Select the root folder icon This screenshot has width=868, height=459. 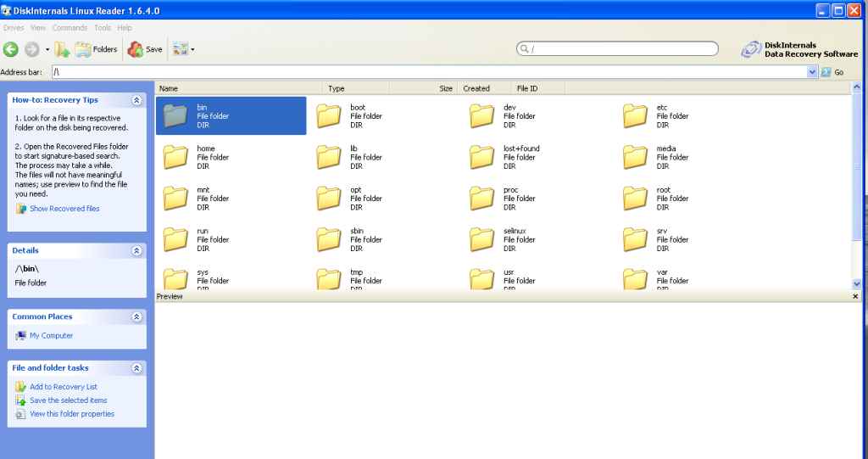(x=635, y=198)
